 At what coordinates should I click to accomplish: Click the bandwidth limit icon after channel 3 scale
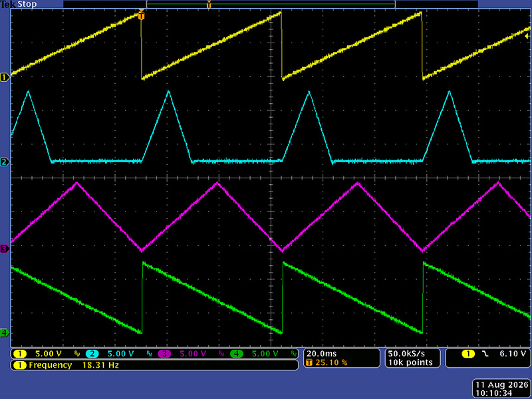(221, 354)
